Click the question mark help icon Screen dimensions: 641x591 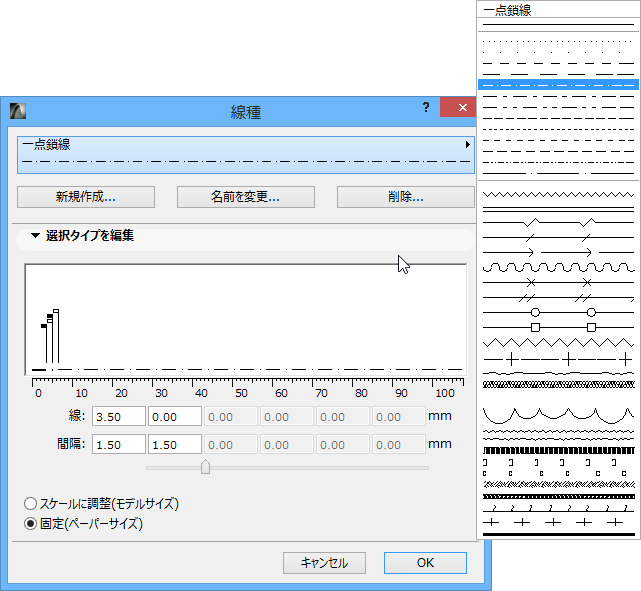pos(426,107)
